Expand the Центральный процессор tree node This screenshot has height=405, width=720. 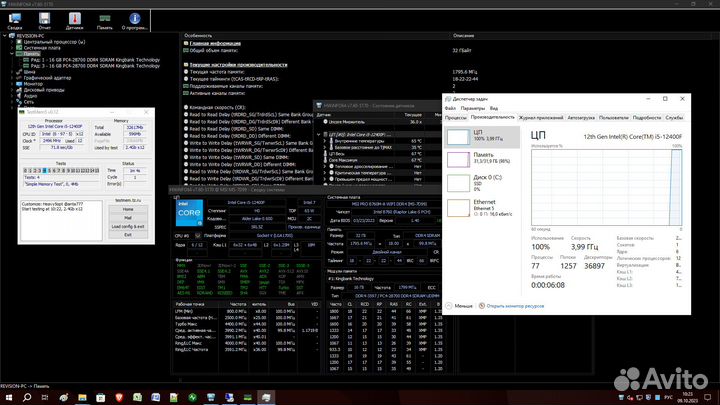point(12,42)
